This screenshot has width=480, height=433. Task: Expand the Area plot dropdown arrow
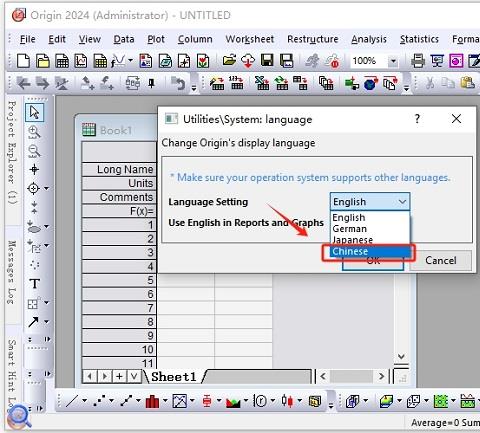246,400
